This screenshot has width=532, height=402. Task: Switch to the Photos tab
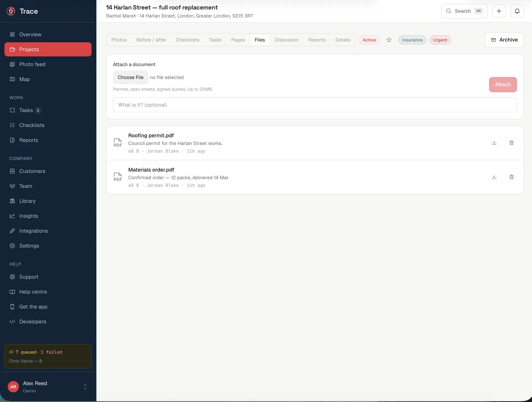pyautogui.click(x=119, y=40)
